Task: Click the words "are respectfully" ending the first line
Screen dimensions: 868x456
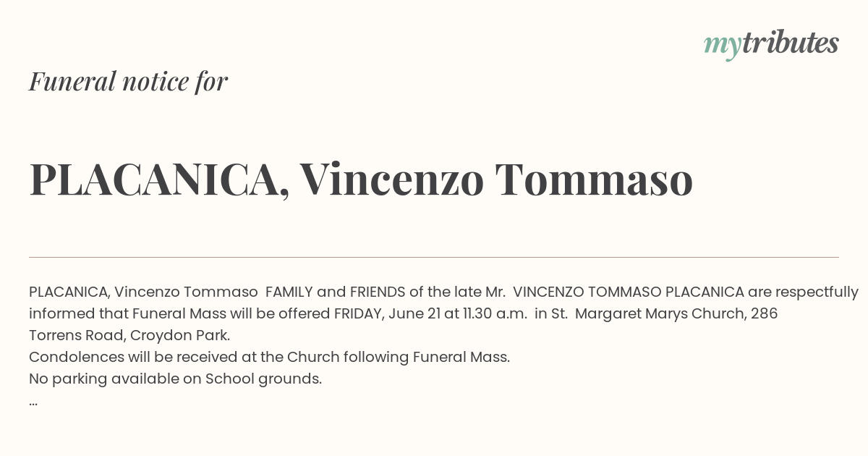Action: pyautogui.click(x=804, y=292)
